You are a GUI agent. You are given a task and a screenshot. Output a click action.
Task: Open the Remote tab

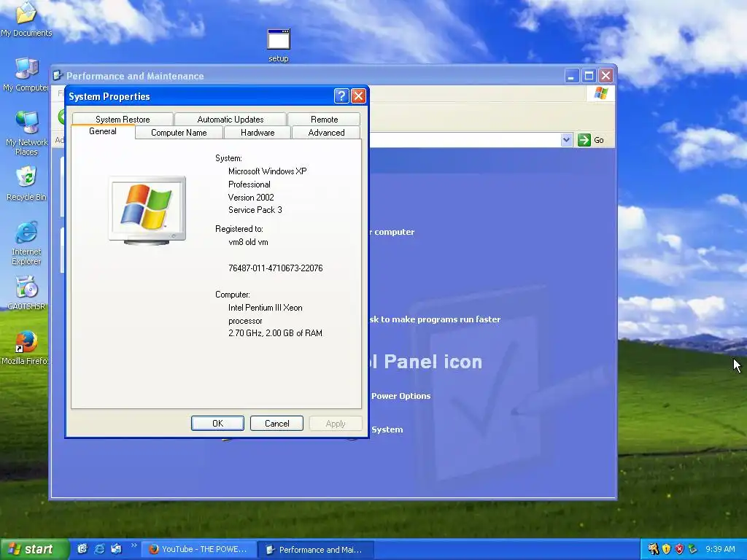324,119
